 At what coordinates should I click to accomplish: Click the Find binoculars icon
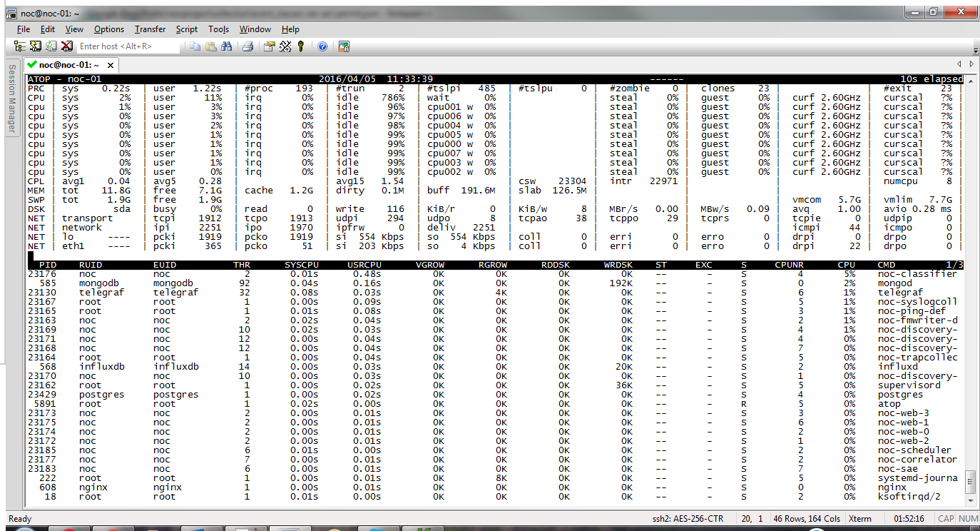[x=227, y=46]
